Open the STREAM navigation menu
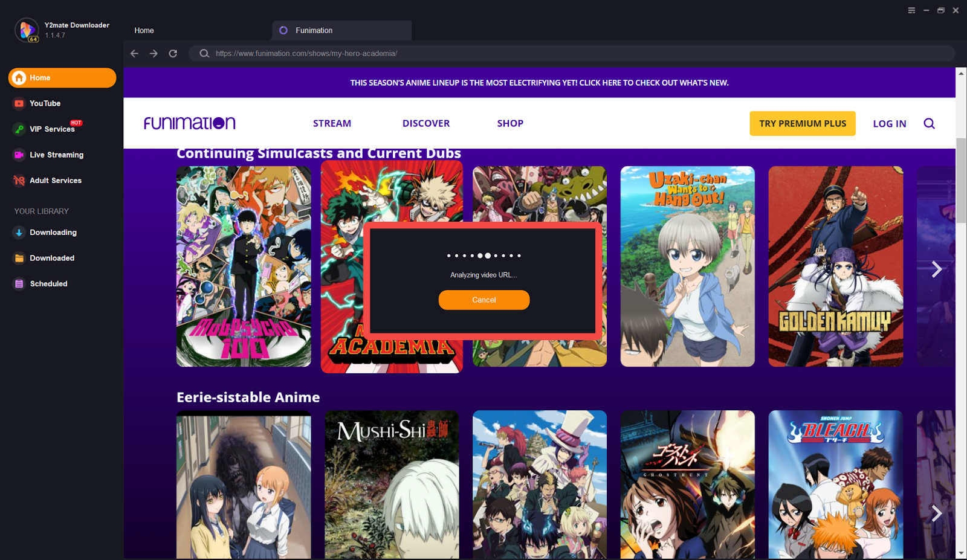 pyautogui.click(x=332, y=123)
